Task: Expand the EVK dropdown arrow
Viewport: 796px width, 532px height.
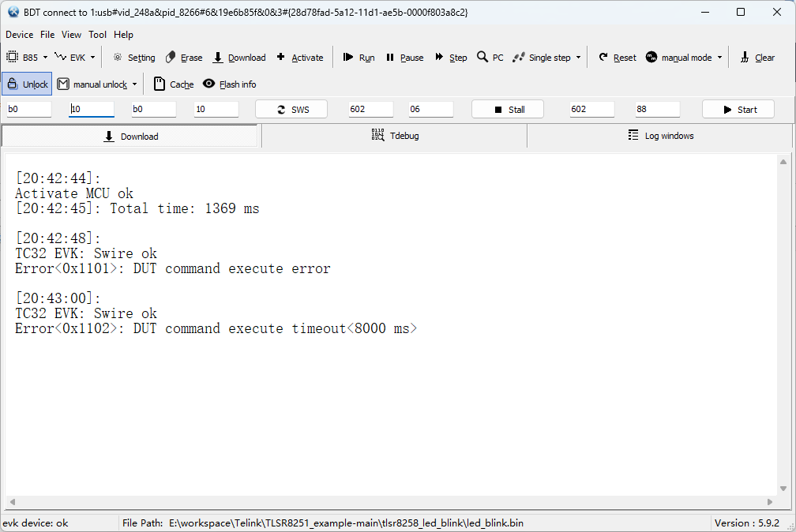Action: [x=93, y=58]
